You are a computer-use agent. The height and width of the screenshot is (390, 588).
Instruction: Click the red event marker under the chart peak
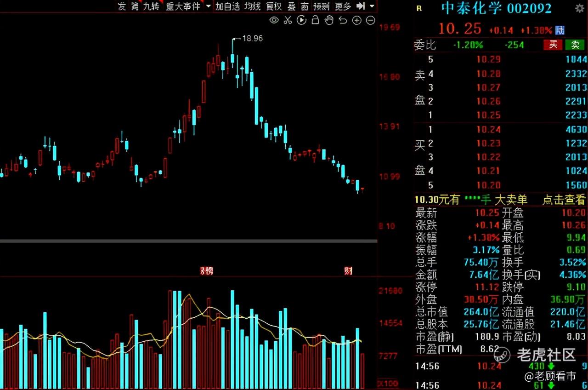pyautogui.click(x=207, y=271)
